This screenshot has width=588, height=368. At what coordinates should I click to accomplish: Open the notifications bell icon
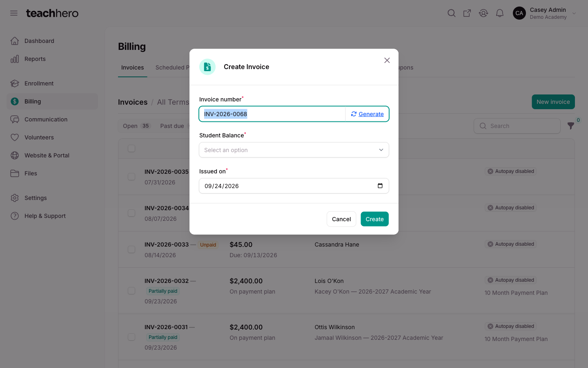(500, 13)
